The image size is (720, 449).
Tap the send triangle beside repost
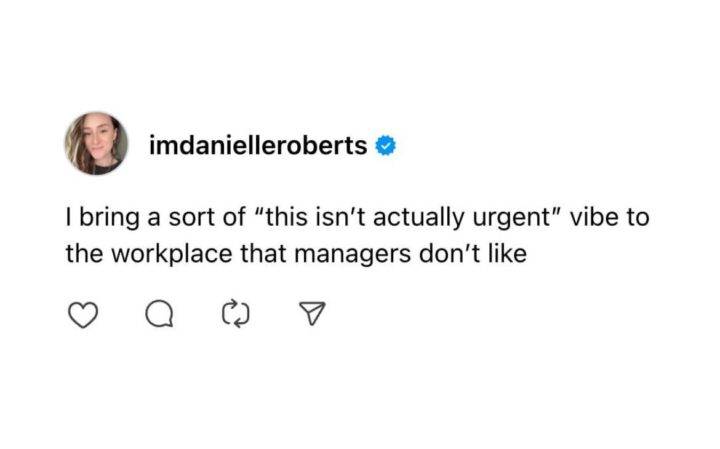click(312, 314)
